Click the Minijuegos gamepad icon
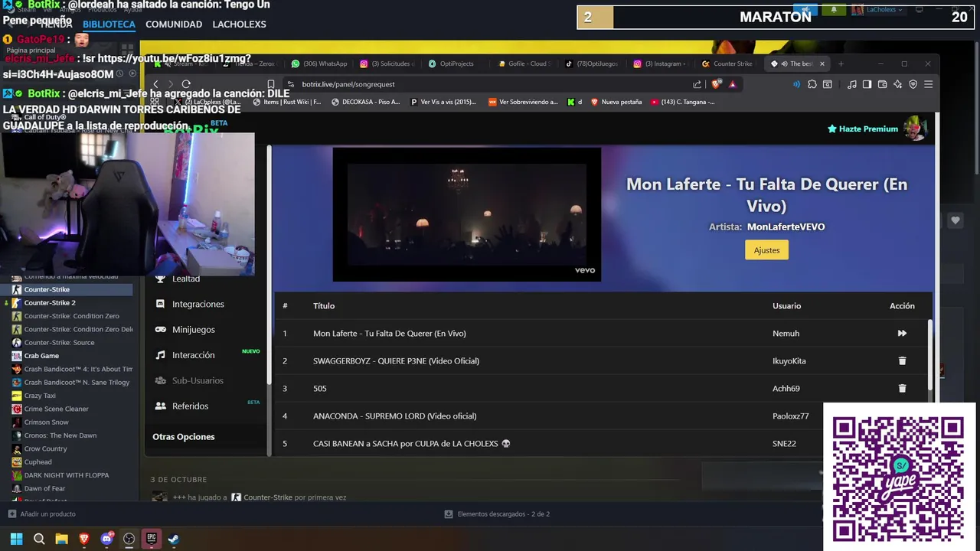980x551 pixels. (x=160, y=329)
